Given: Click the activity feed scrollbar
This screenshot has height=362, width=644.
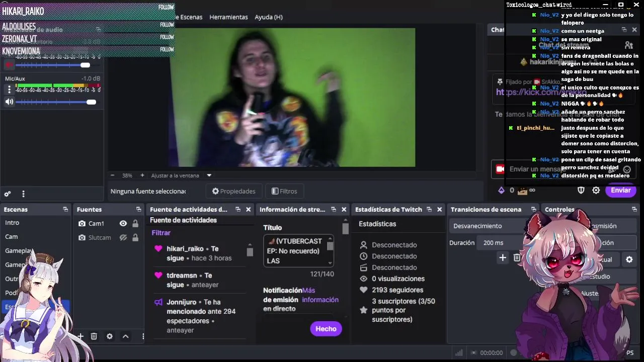Looking at the screenshot, I should point(250,252).
